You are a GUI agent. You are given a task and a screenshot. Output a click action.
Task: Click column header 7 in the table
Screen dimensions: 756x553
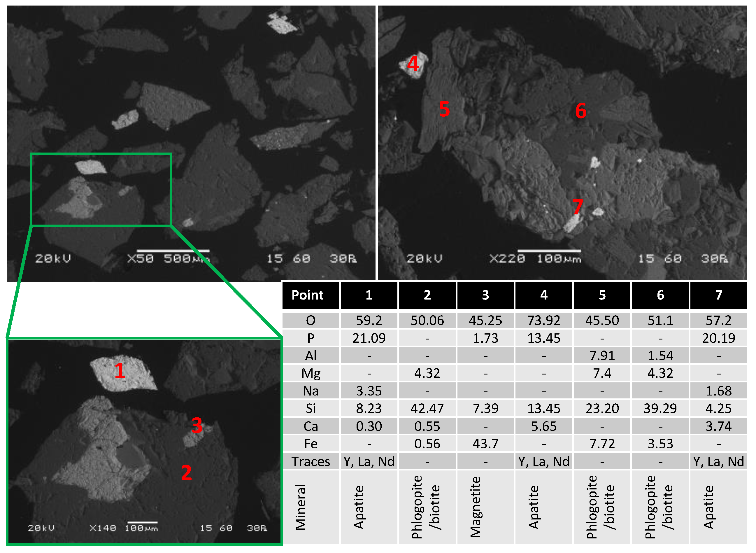tap(718, 295)
